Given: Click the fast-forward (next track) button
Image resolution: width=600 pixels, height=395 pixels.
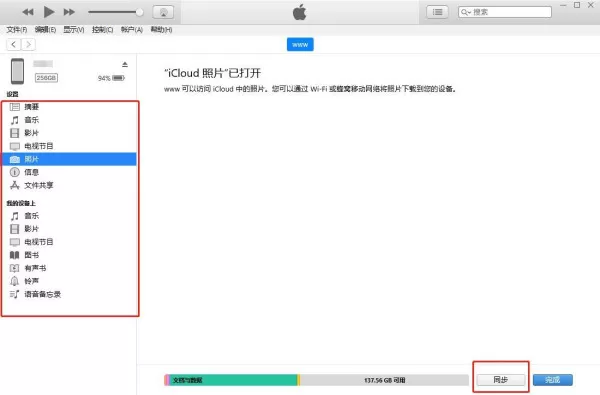Looking at the screenshot, I should (69, 12).
